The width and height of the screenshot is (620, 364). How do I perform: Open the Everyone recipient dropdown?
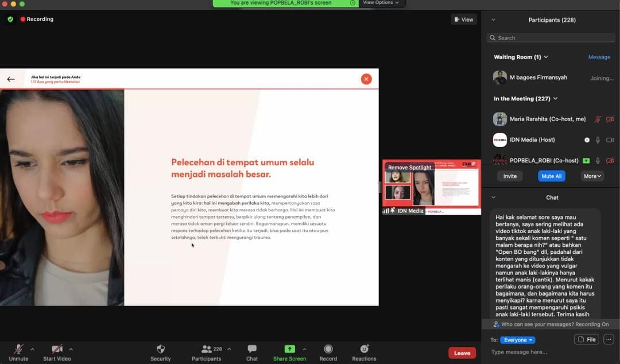point(517,340)
